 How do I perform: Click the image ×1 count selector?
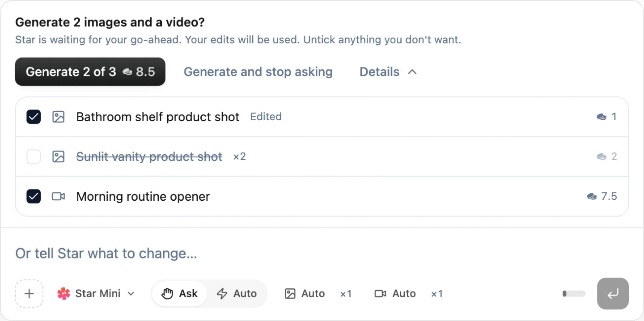(346, 294)
